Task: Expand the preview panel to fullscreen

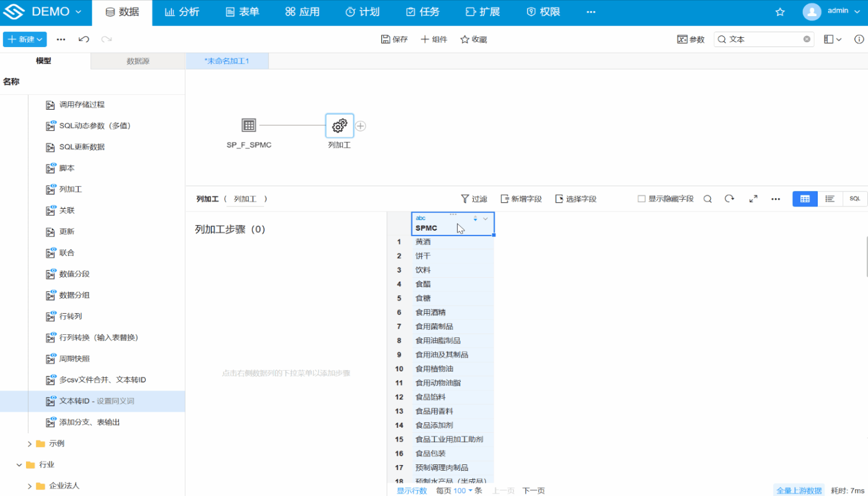Action: pos(753,199)
